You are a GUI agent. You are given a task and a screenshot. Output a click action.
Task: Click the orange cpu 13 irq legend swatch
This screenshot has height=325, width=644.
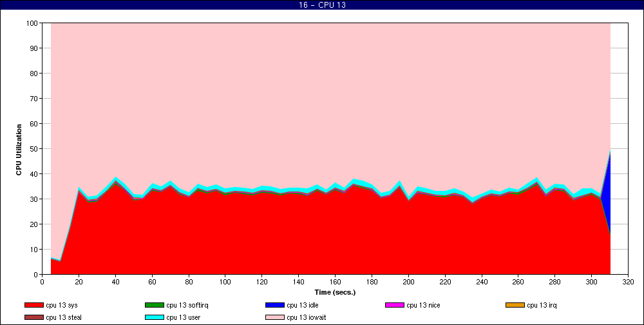tap(515, 305)
